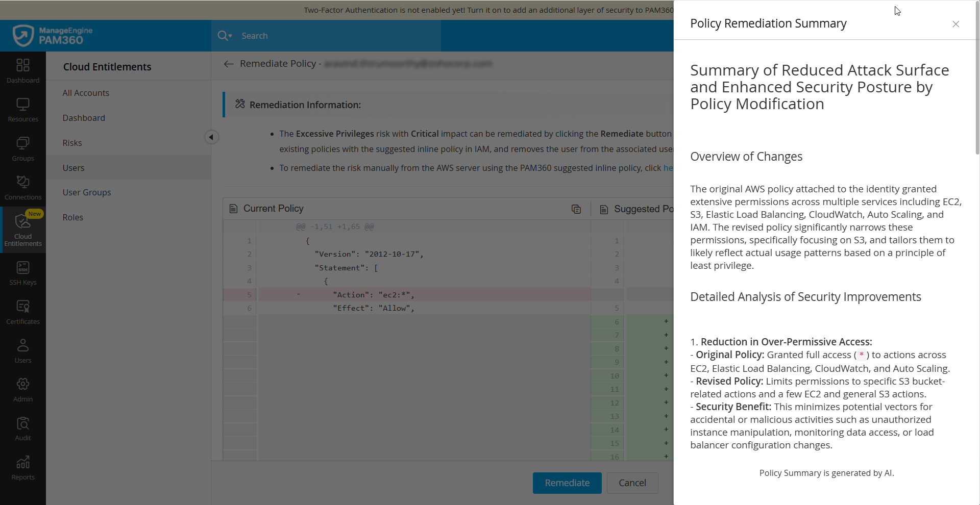Image resolution: width=980 pixels, height=505 pixels.
Task: Open the Dashboard sidebar icon
Action: 23,70
